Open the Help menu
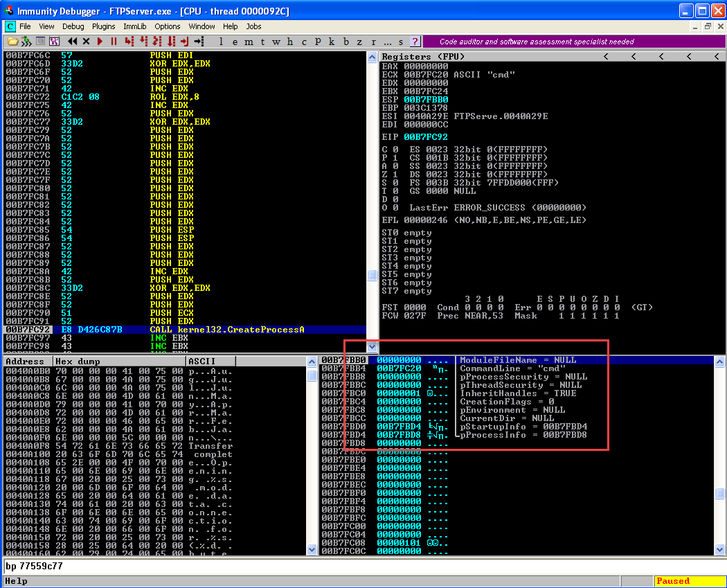727x588 pixels. (231, 26)
